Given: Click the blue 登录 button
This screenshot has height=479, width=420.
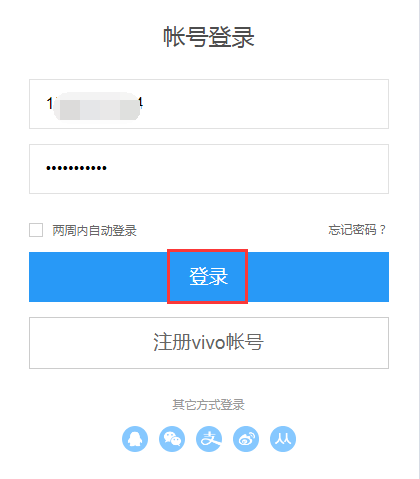Looking at the screenshot, I should [209, 277].
